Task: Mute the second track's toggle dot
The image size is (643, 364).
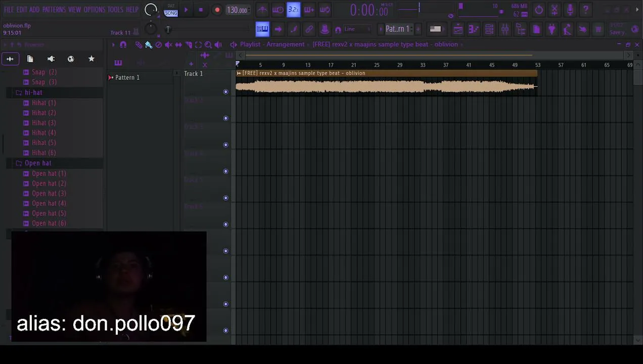Action: pyautogui.click(x=226, y=118)
